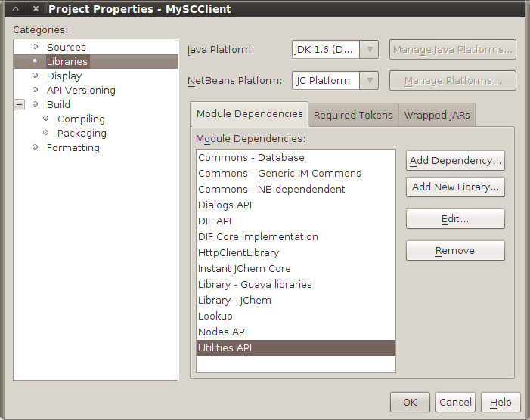Remove the selected dependency
The image size is (530, 420).
coord(455,251)
